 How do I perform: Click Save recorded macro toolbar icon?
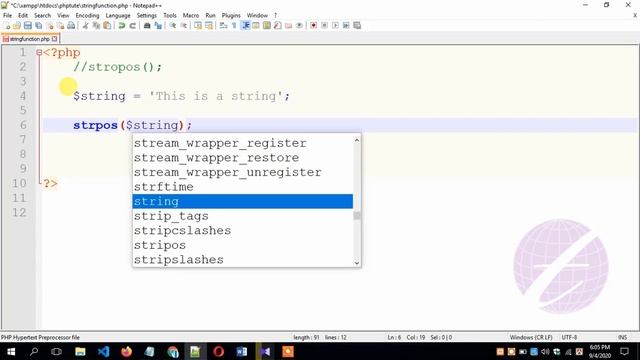click(x=357, y=26)
